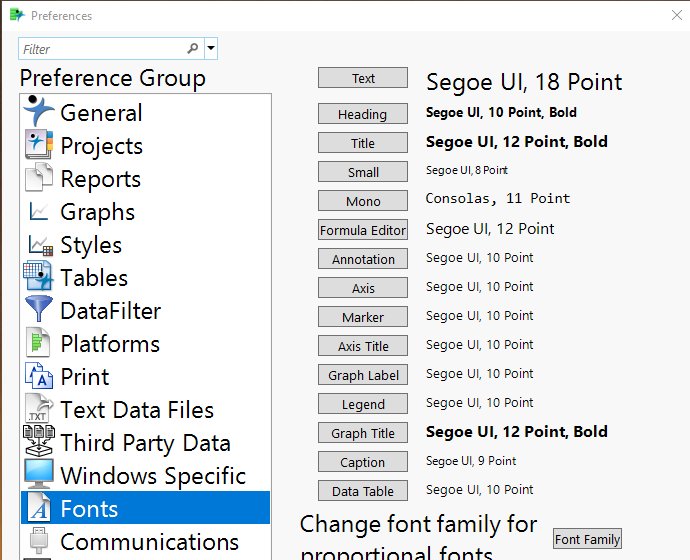The image size is (690, 560).
Task: Click the Graphs line chart icon
Action: pos(39,211)
